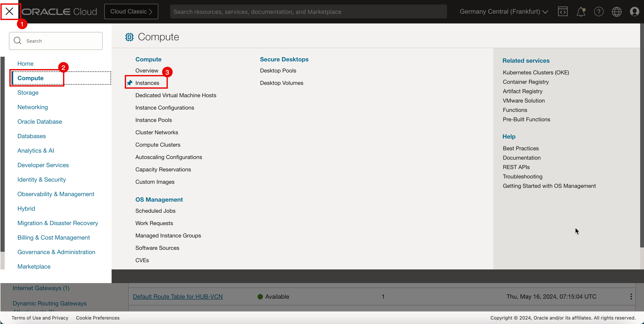Select the Kubernetes Clusters OKE link

(536, 73)
